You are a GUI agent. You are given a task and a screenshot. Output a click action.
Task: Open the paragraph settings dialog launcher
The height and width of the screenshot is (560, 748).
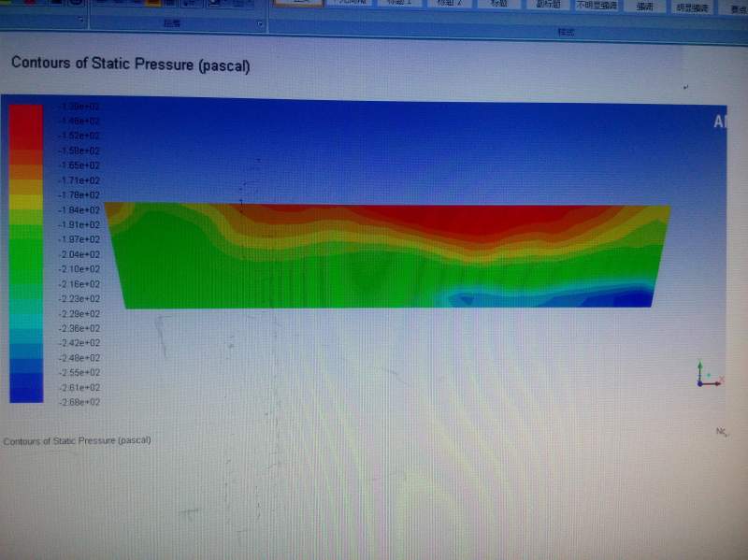[x=260, y=23]
